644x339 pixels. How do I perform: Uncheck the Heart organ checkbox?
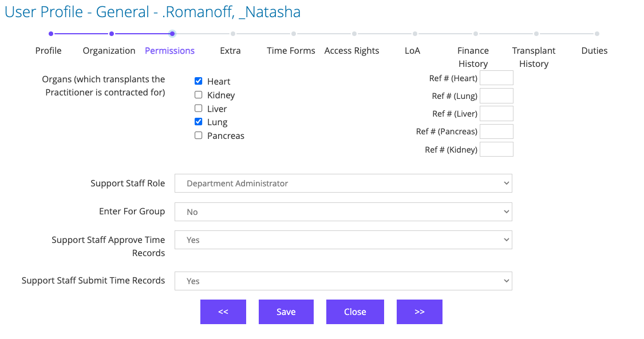199,81
